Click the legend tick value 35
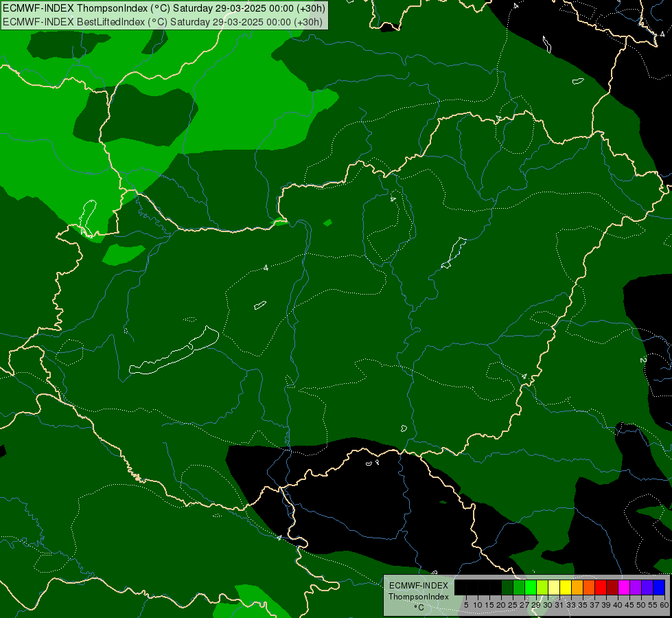672x618 pixels. 583,605
